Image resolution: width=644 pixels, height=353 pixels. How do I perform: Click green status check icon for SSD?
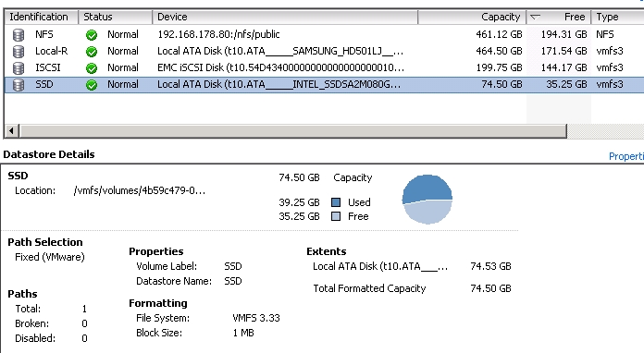pyautogui.click(x=92, y=84)
